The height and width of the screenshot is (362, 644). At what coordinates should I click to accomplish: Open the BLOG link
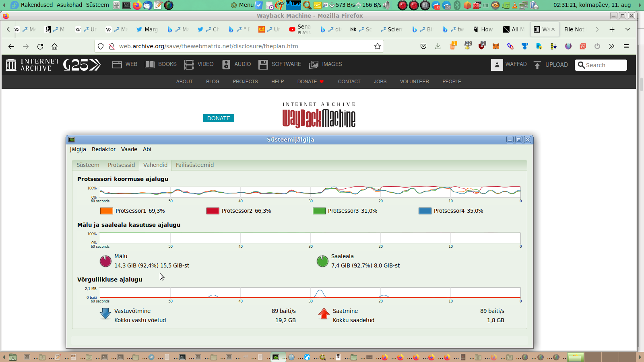[x=213, y=82]
